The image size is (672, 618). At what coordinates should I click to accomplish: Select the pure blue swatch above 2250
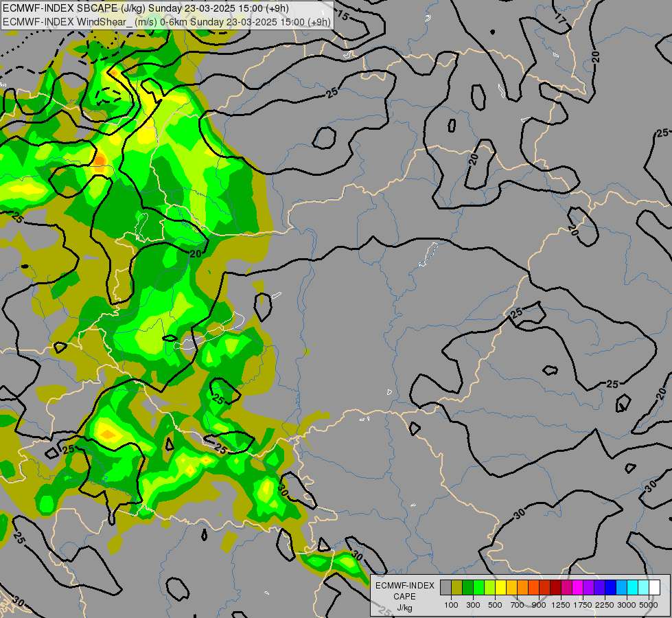pyautogui.click(x=610, y=588)
